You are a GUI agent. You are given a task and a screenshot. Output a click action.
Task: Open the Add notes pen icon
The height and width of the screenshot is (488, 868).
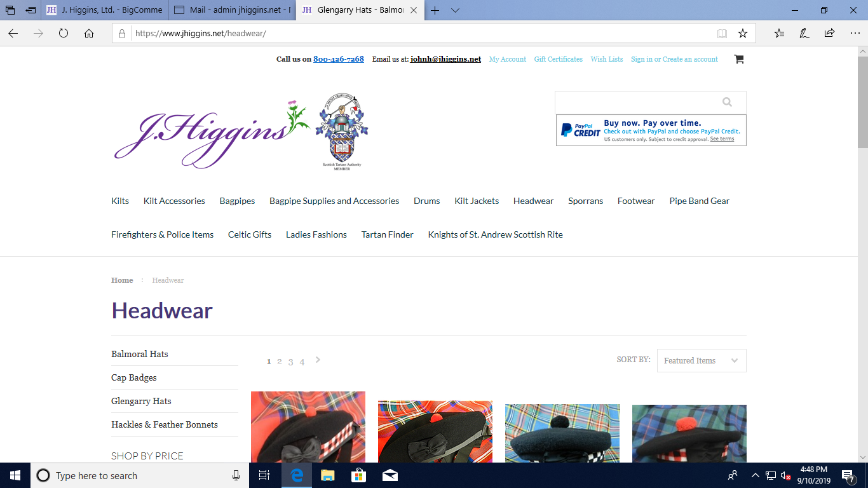coord(804,34)
